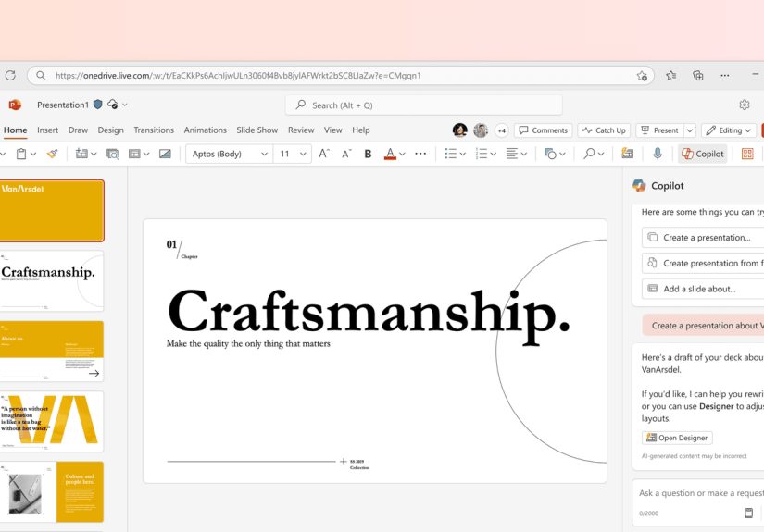Open the Review tab

(301, 130)
